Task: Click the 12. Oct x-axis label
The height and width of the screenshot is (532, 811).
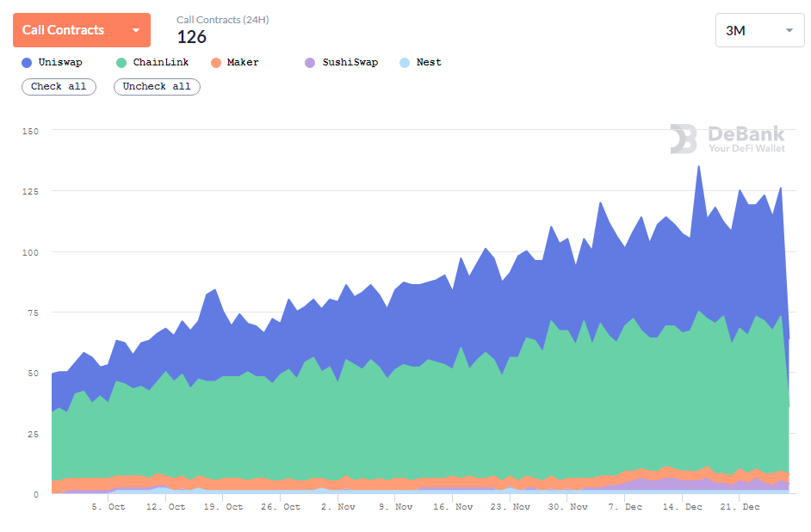Action: click(x=165, y=507)
